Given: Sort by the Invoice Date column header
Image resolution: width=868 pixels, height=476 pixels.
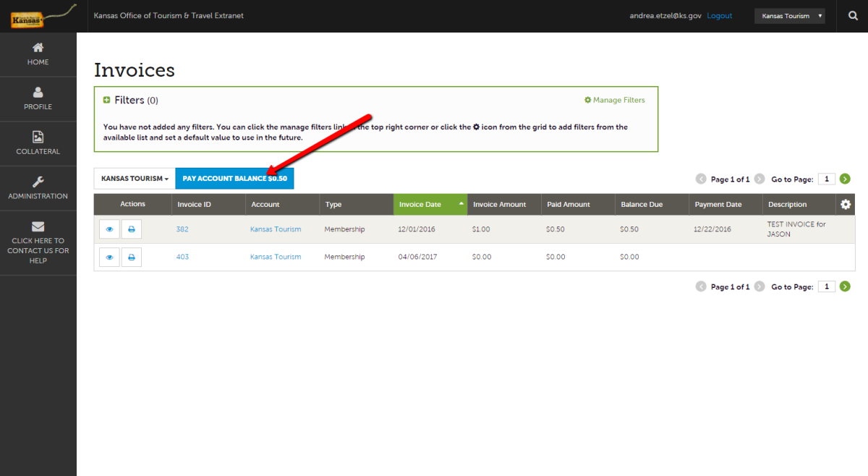Looking at the screenshot, I should (430, 204).
